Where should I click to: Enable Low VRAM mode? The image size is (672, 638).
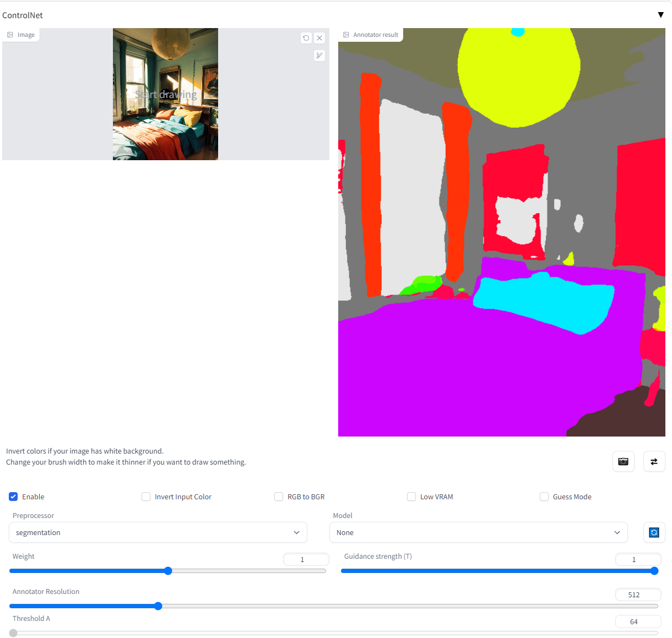[x=411, y=497]
